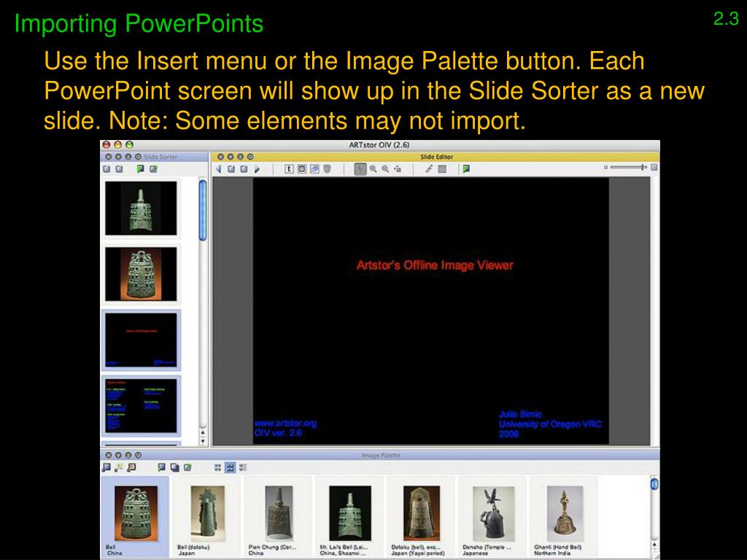Select the 'Bell (dotaku) Japan' image
The height and width of the screenshot is (560, 747).
pyautogui.click(x=207, y=517)
